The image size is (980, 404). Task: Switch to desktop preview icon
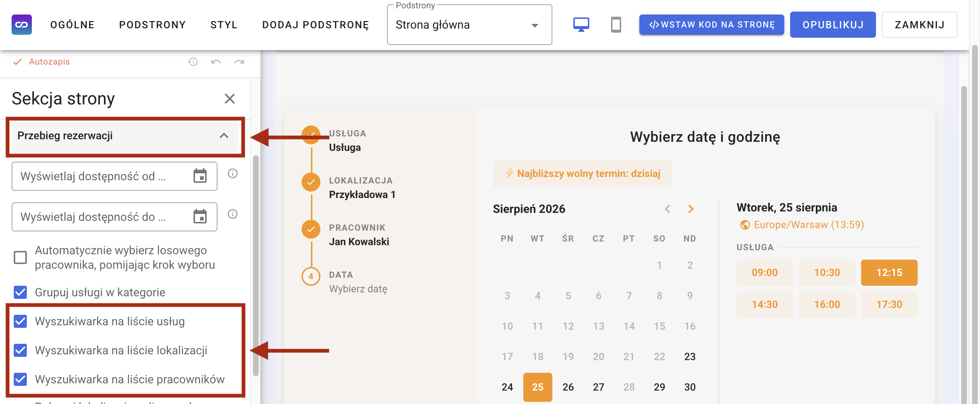[581, 25]
